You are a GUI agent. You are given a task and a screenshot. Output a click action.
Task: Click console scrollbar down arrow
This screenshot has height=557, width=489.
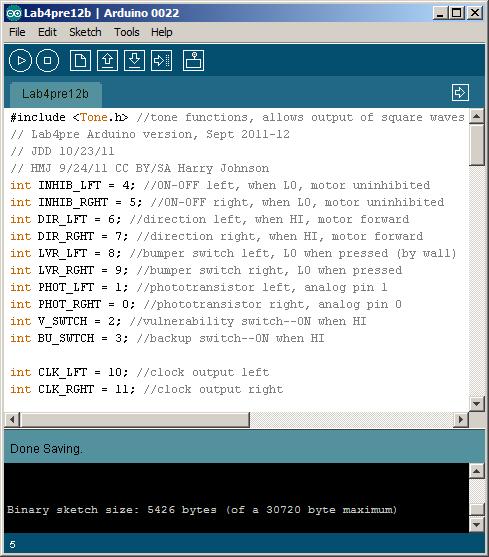tap(477, 524)
